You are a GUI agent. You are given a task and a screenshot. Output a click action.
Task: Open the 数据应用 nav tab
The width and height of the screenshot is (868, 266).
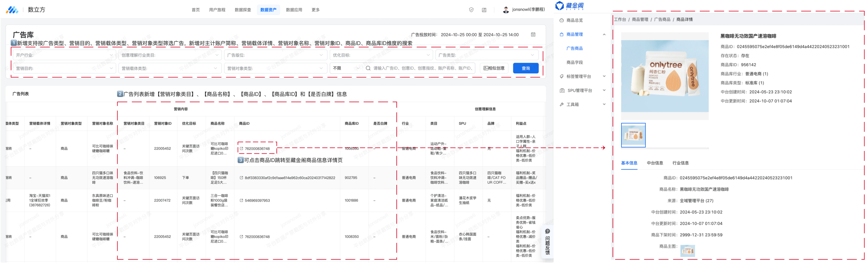tap(294, 10)
